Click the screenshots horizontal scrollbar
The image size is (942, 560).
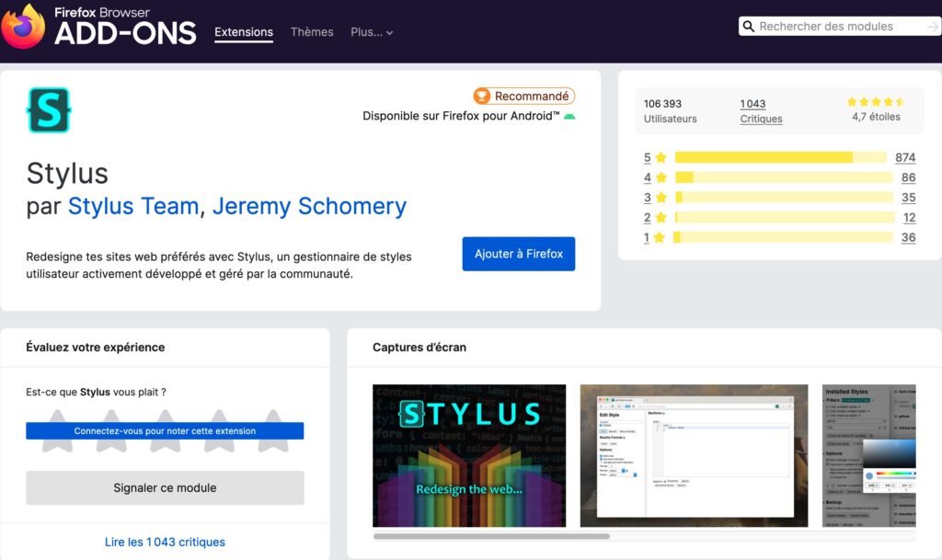[491, 536]
